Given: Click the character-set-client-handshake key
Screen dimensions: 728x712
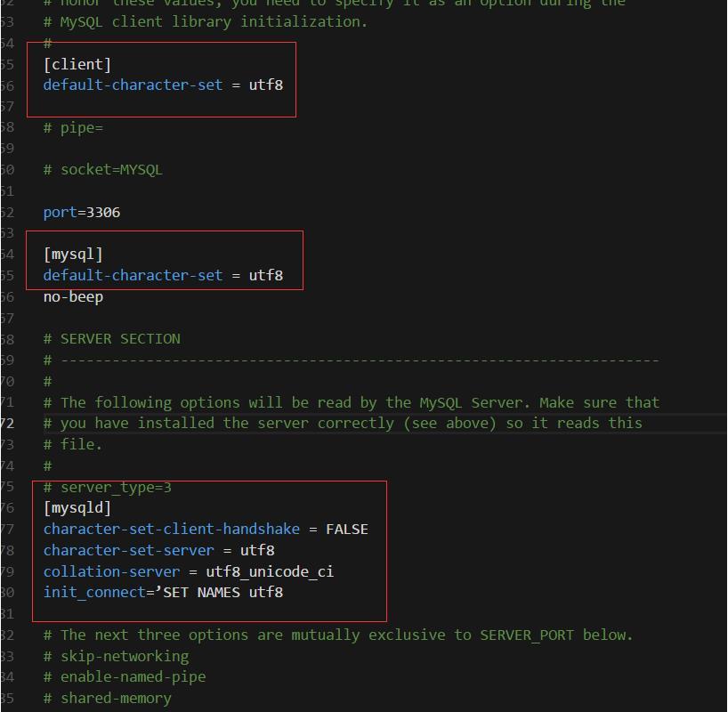Looking at the screenshot, I should (x=171, y=530).
